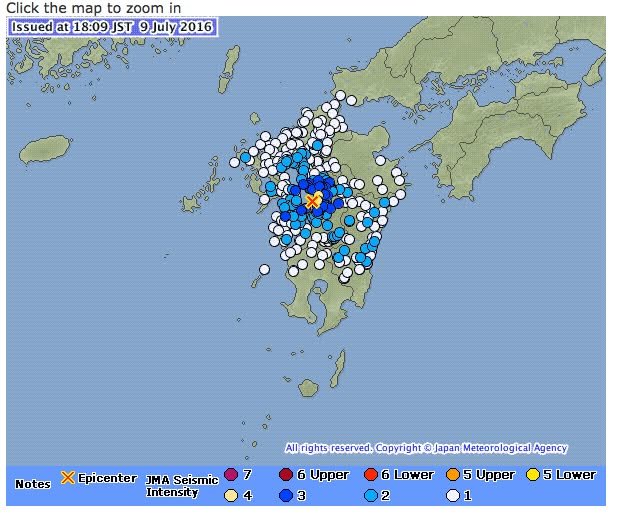Select the yellow 5 Lower legend circle
Image resolution: width=617 pixels, height=522 pixels.
point(534,475)
